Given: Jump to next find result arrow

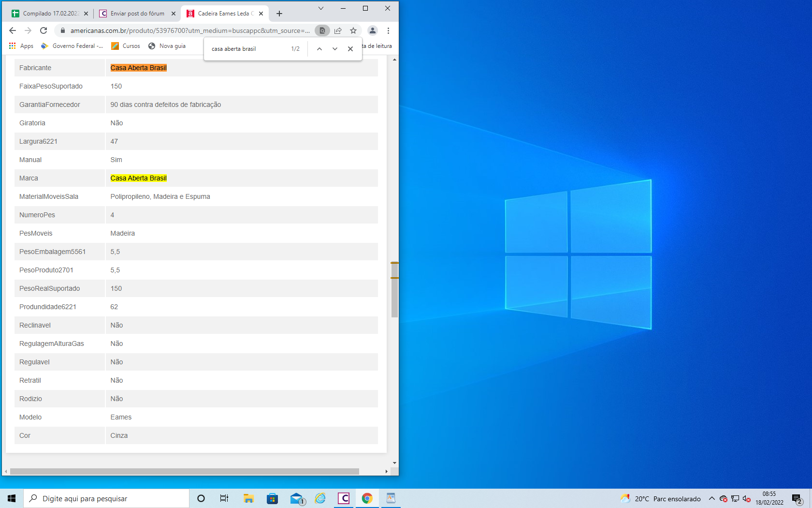Looking at the screenshot, I should pyautogui.click(x=335, y=49).
